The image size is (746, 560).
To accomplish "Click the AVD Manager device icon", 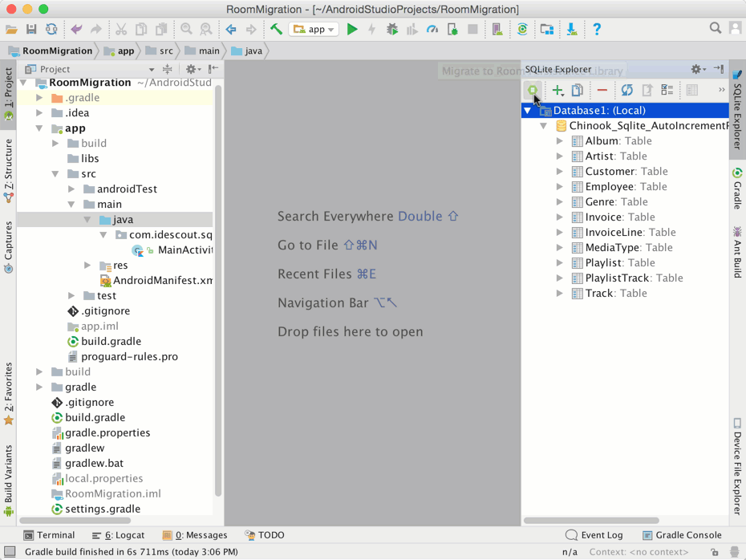I will coord(497,30).
